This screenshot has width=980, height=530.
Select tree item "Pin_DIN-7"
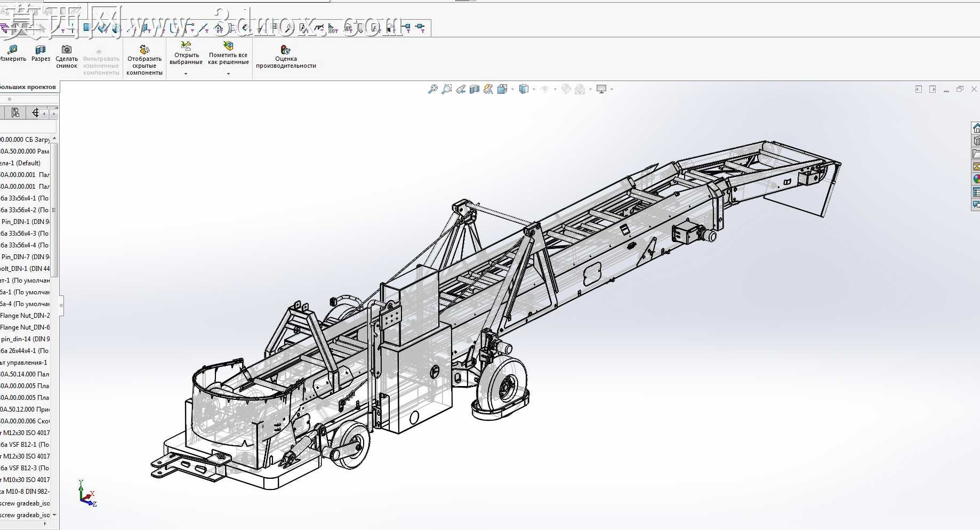click(x=25, y=257)
